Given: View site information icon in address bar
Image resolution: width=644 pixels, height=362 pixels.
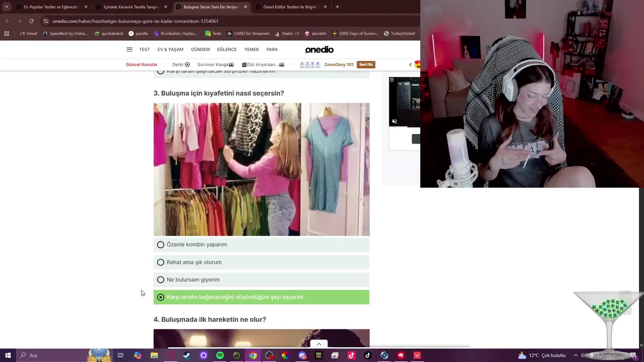Looking at the screenshot, I should coord(46,21).
